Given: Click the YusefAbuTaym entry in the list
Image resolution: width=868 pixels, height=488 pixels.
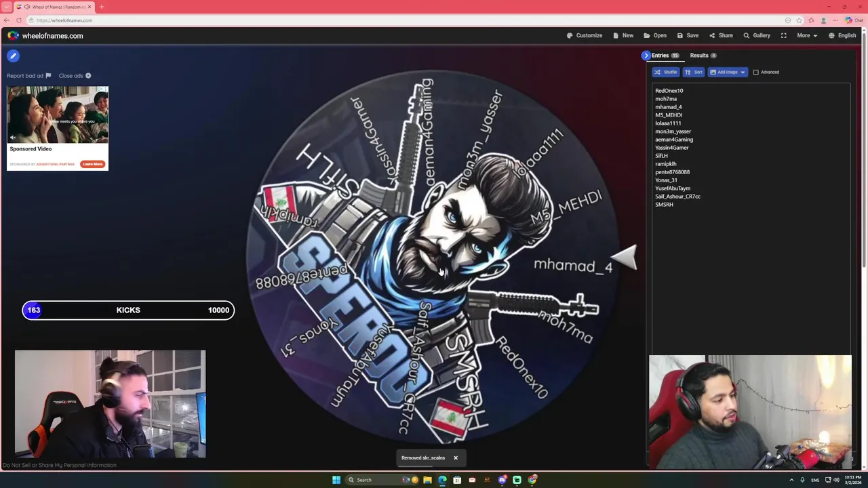Looking at the screenshot, I should click(x=673, y=188).
